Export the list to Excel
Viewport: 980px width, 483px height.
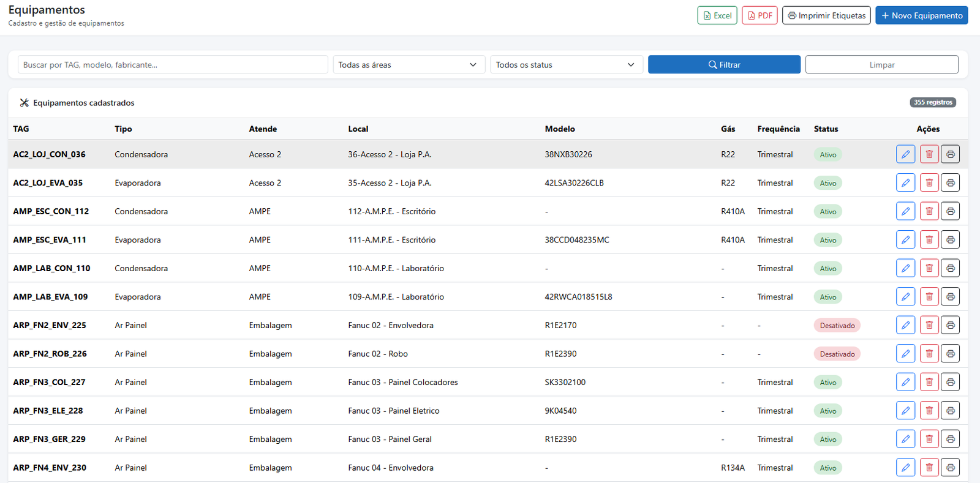(717, 15)
